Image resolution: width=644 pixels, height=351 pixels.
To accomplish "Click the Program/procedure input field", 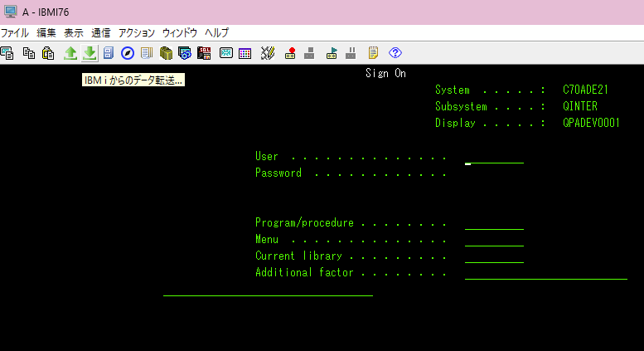I will 494,223.
